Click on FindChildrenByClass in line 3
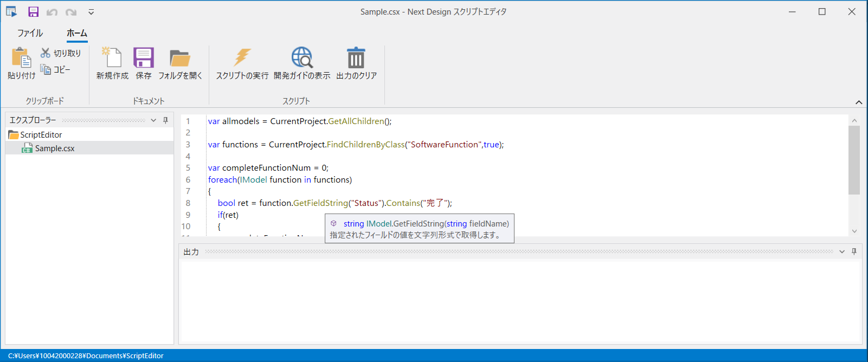This screenshot has width=868, height=362. (365, 145)
